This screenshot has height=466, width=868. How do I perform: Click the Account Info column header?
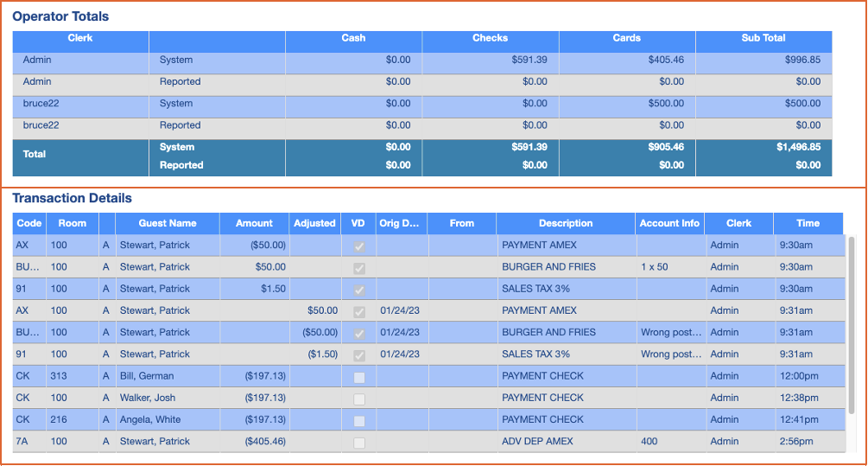click(x=669, y=223)
